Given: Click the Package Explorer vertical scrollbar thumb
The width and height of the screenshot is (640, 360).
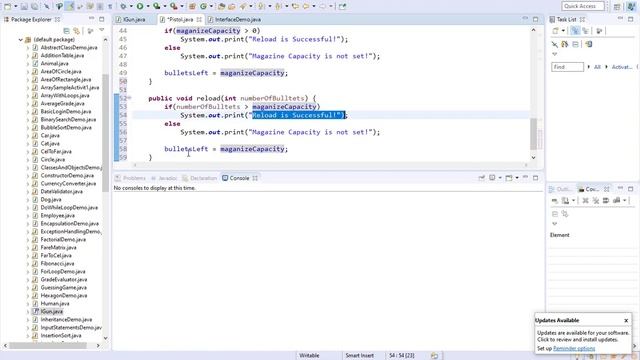Looking at the screenshot, I should point(105,133).
